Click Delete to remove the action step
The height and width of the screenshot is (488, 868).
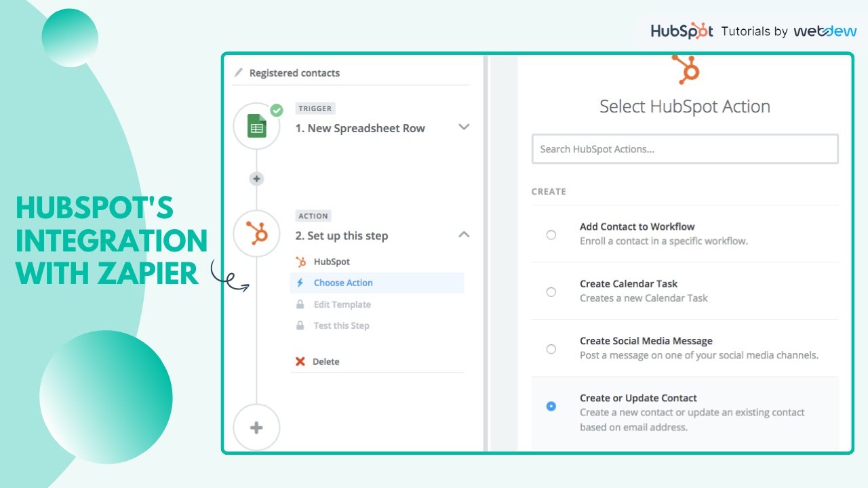click(325, 361)
